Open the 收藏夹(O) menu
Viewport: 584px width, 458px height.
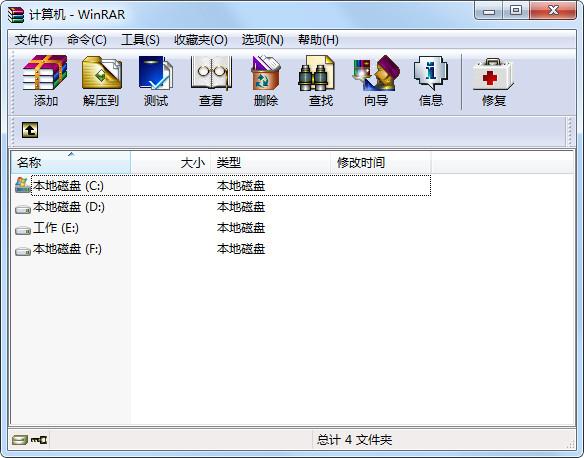tap(201, 39)
